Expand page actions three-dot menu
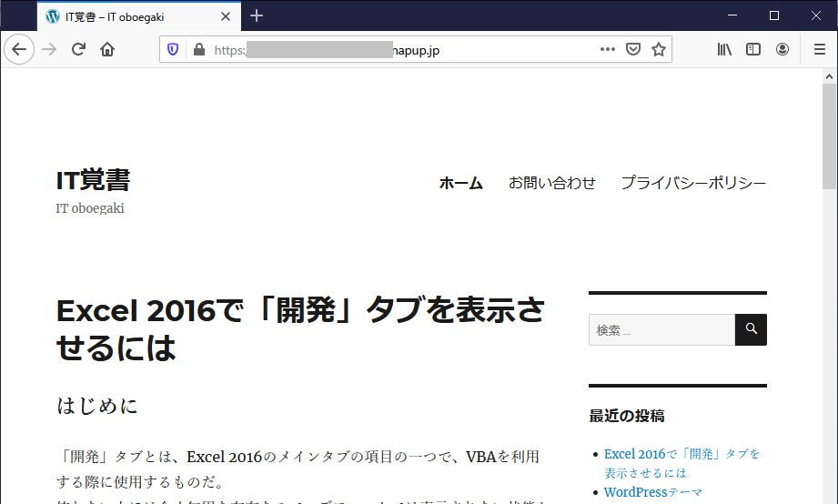 [x=608, y=50]
